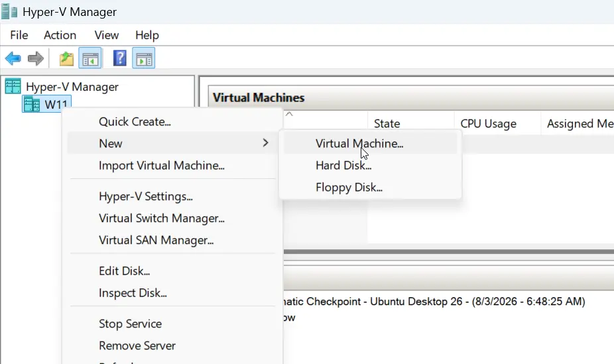Choose Inspect Disk menu entry
614x364 pixels.
click(172, 293)
